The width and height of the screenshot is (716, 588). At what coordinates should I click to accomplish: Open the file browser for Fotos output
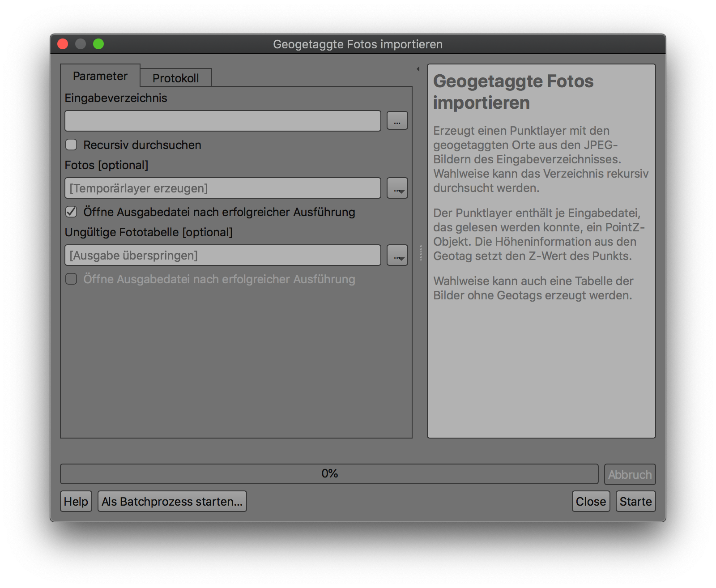click(x=396, y=188)
